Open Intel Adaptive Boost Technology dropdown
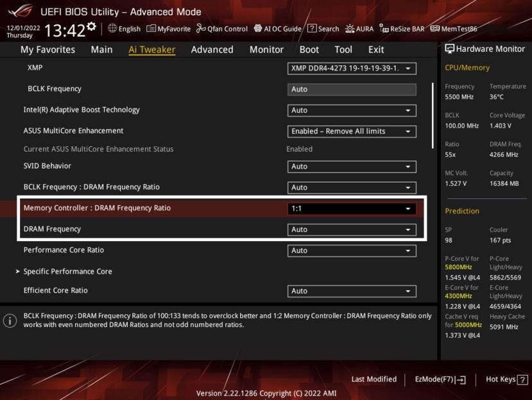The image size is (532, 400). [352, 110]
